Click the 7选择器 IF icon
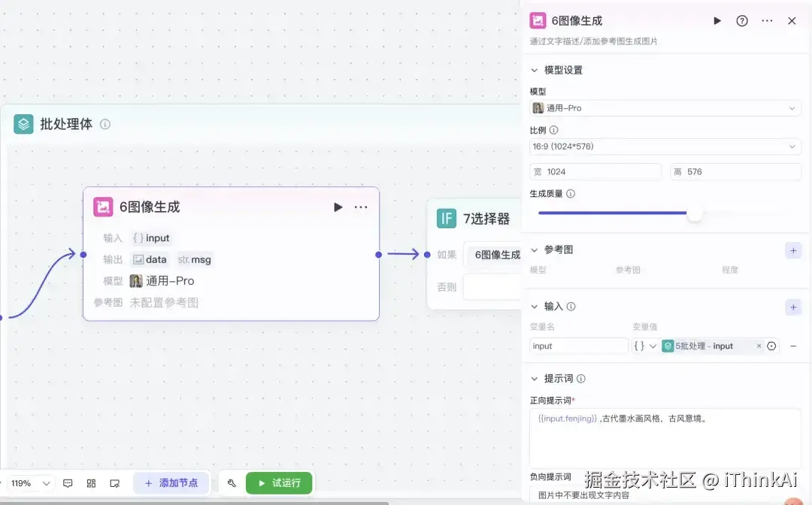 tap(447, 219)
